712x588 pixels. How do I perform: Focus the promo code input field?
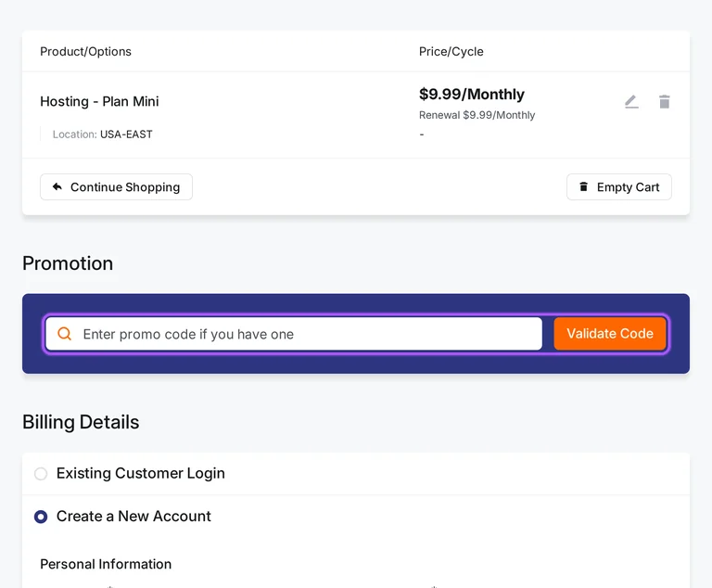click(294, 334)
